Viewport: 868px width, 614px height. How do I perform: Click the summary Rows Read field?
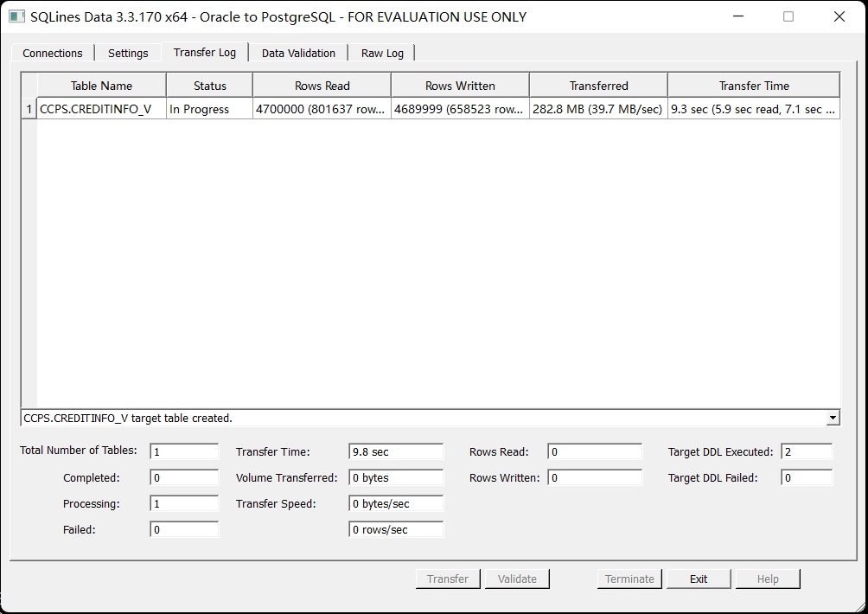click(x=595, y=451)
